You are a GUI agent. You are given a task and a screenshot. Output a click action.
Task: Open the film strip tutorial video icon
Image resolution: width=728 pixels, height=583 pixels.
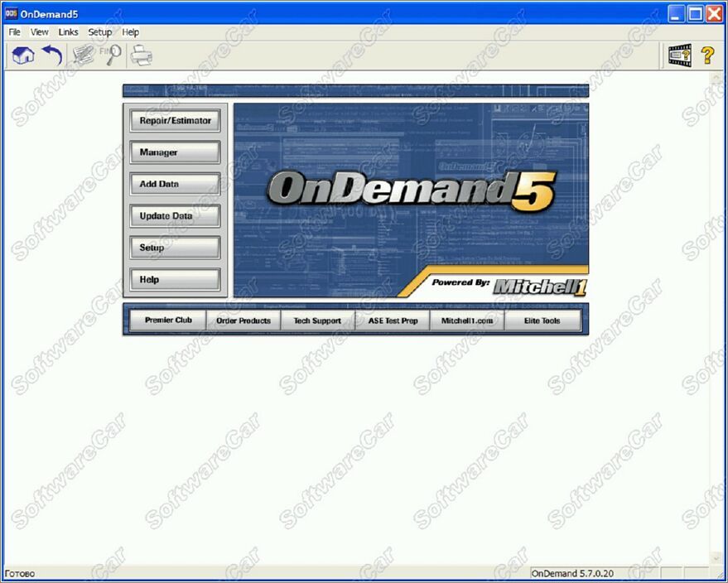(680, 55)
